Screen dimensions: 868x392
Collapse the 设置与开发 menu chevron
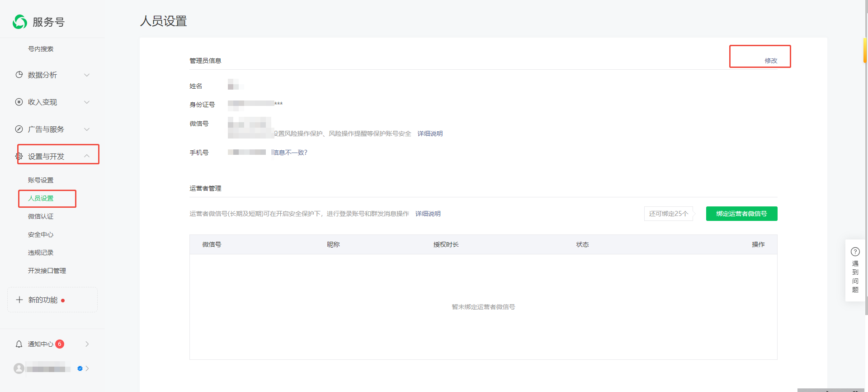(87, 156)
